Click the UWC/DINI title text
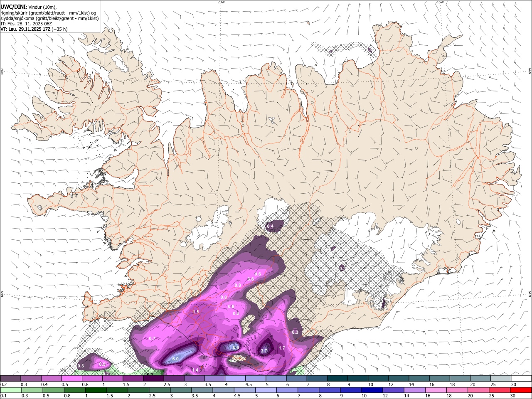Screen dimensions: 532x399 point(12,7)
